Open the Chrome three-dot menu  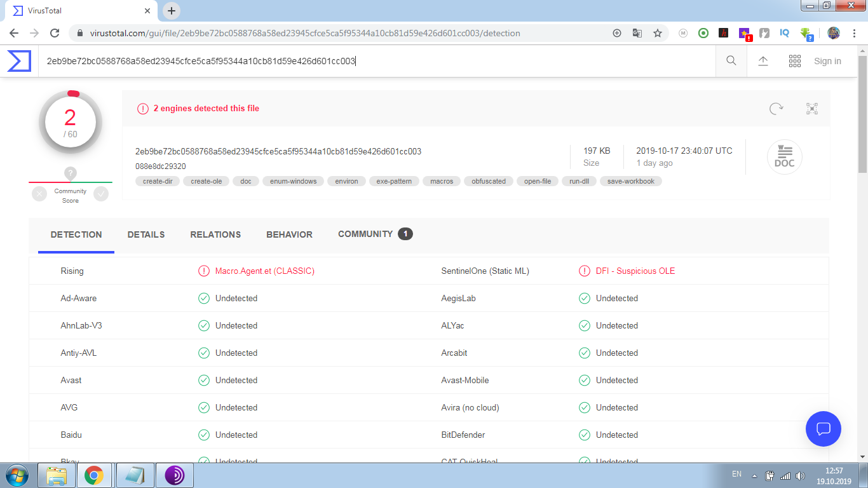(855, 33)
